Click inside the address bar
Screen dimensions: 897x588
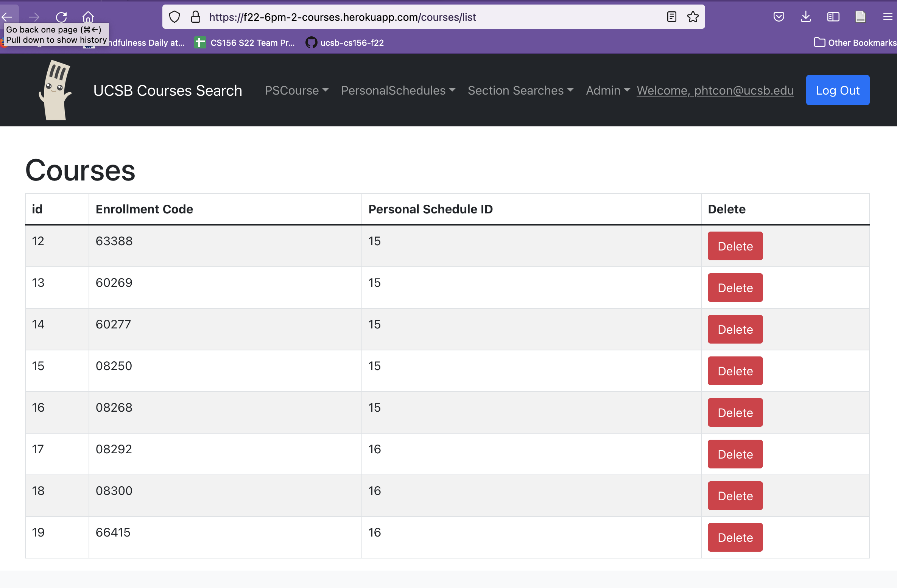[416, 17]
